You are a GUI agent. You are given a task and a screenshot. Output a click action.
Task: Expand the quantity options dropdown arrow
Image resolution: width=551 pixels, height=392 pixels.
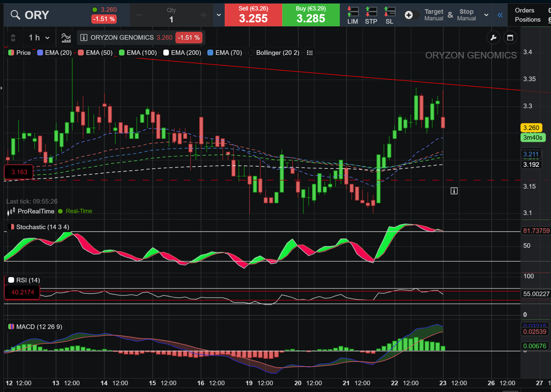[219, 15]
